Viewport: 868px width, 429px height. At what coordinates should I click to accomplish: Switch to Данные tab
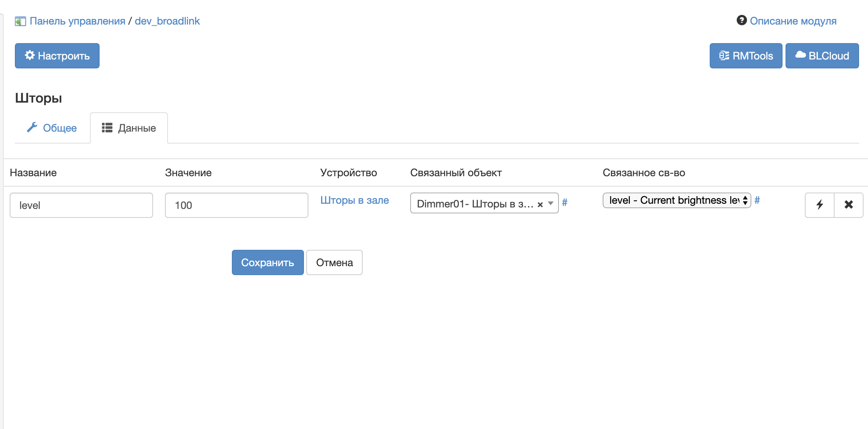[129, 128]
